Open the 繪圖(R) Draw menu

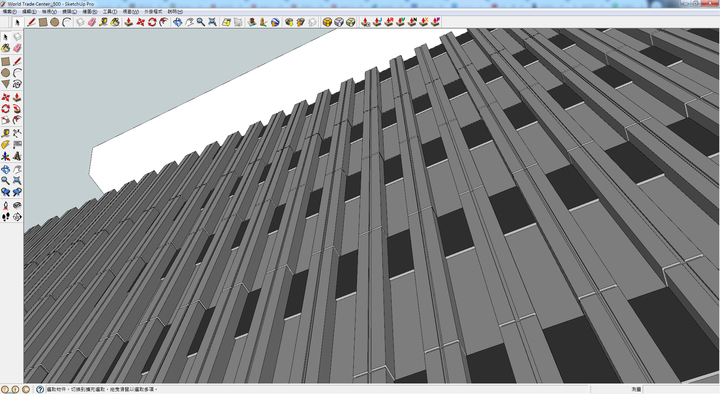90,11
